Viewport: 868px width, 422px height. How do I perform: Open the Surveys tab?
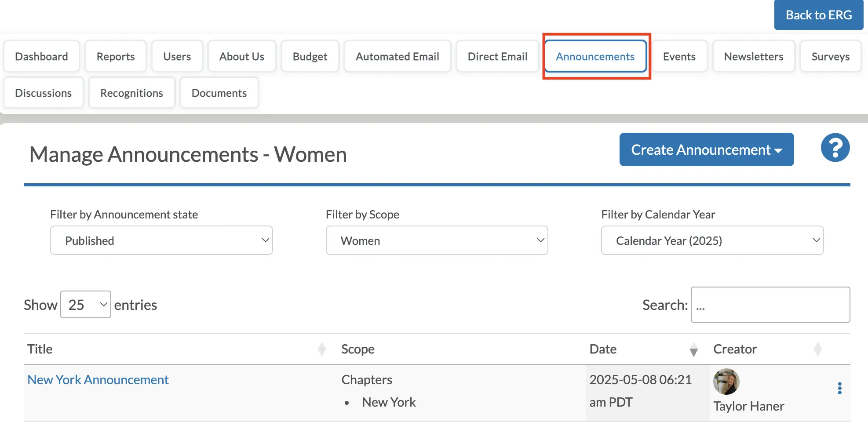tap(831, 56)
